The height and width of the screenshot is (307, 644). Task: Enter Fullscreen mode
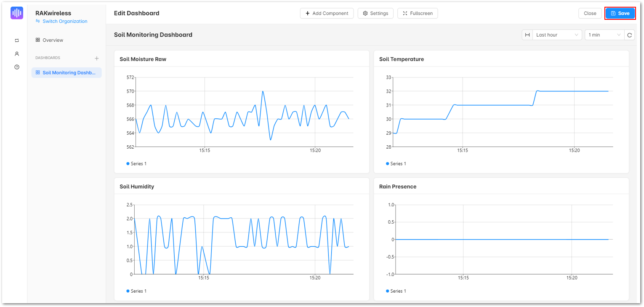418,13
